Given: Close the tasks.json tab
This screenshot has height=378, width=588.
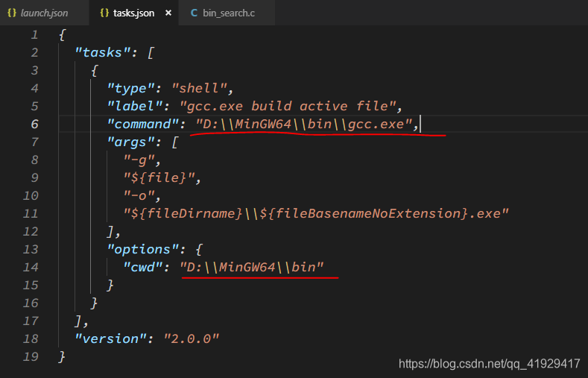Looking at the screenshot, I should pyautogui.click(x=168, y=13).
